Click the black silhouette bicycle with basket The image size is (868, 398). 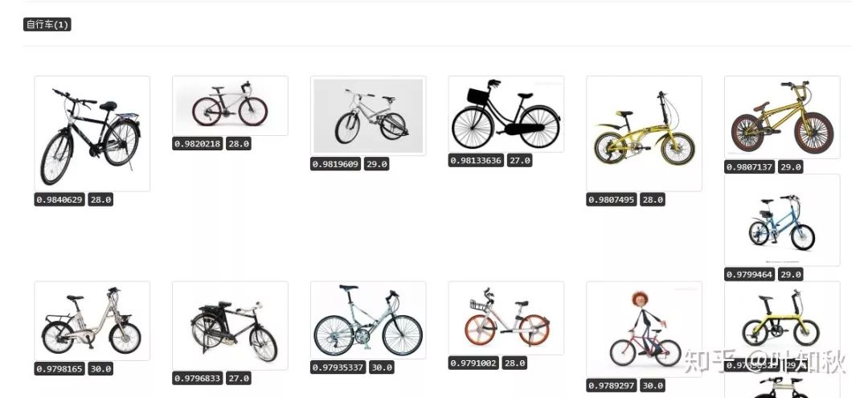click(506, 113)
